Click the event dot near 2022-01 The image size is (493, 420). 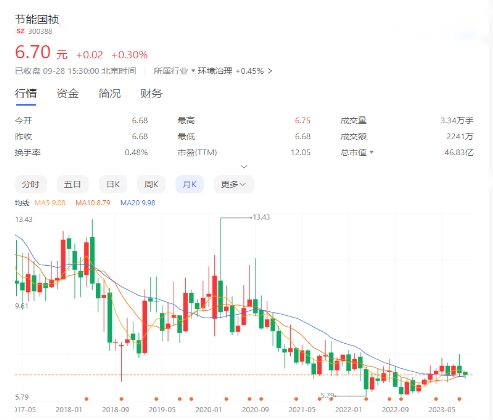click(x=366, y=399)
